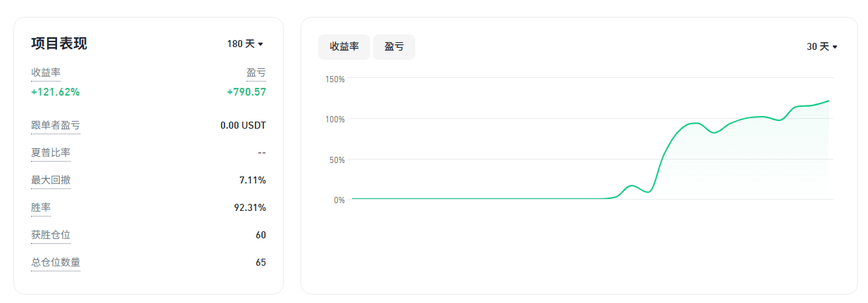Click the 项目表现 panel heading
Screen dimensions: 868x303
[x=59, y=44]
